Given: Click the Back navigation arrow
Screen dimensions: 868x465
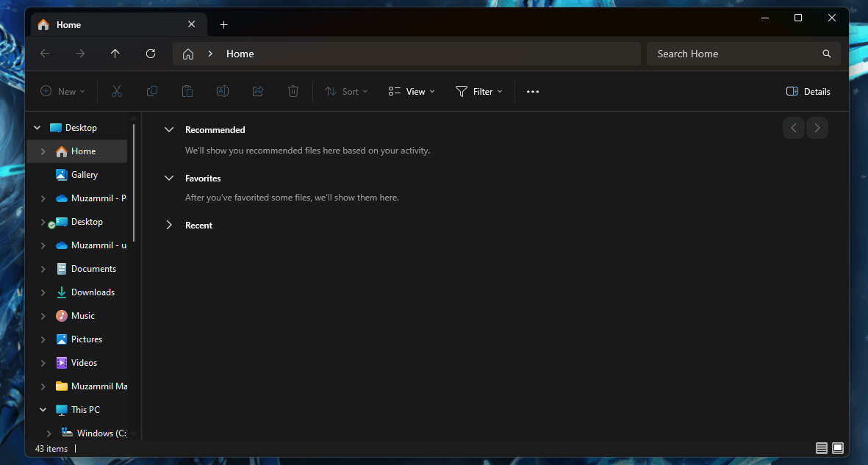Looking at the screenshot, I should [x=45, y=54].
